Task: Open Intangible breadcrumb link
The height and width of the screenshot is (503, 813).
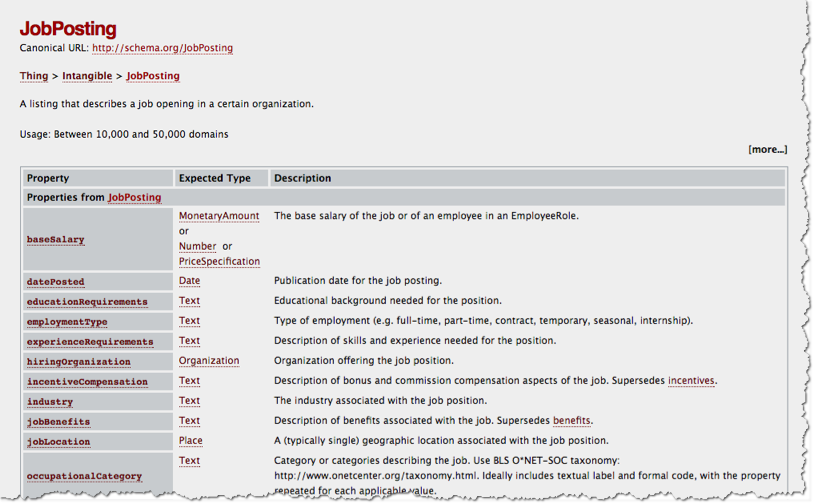Action: (87, 76)
